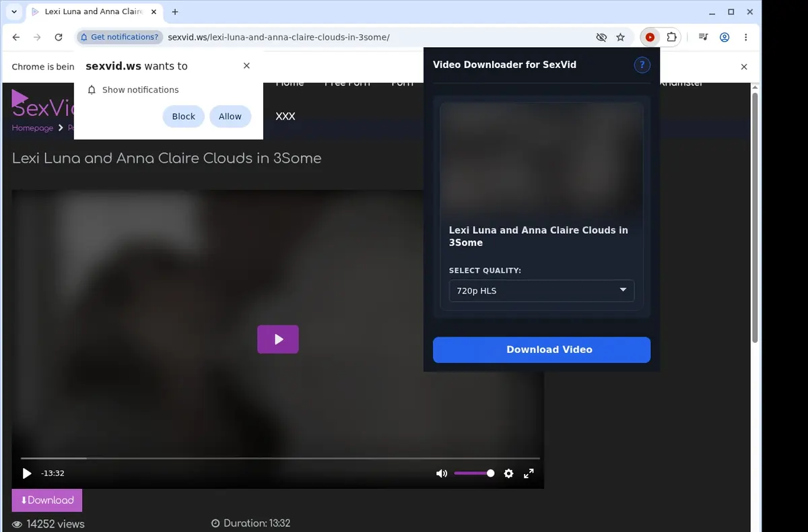Click the browser forward arrow
808x532 pixels.
37,37
